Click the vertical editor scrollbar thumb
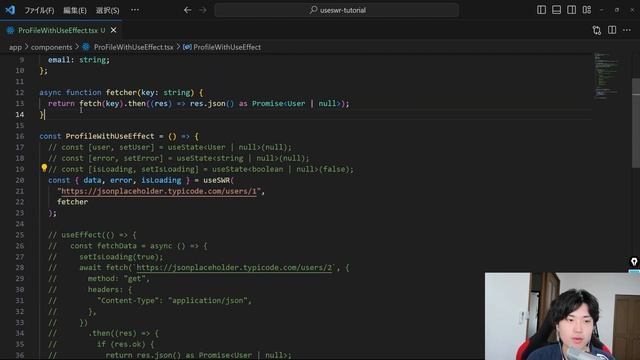 [636, 123]
